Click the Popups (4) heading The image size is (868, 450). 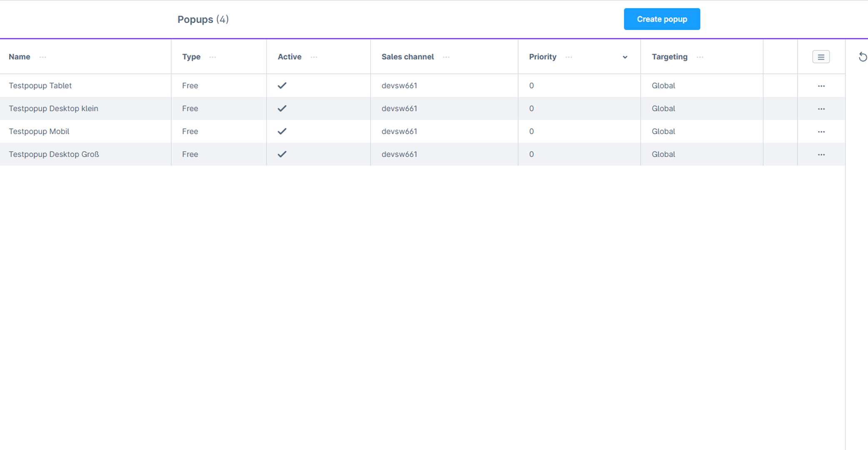[203, 20]
